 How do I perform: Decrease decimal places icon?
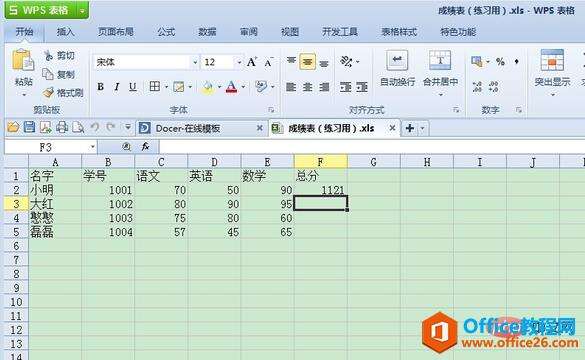pos(493,87)
